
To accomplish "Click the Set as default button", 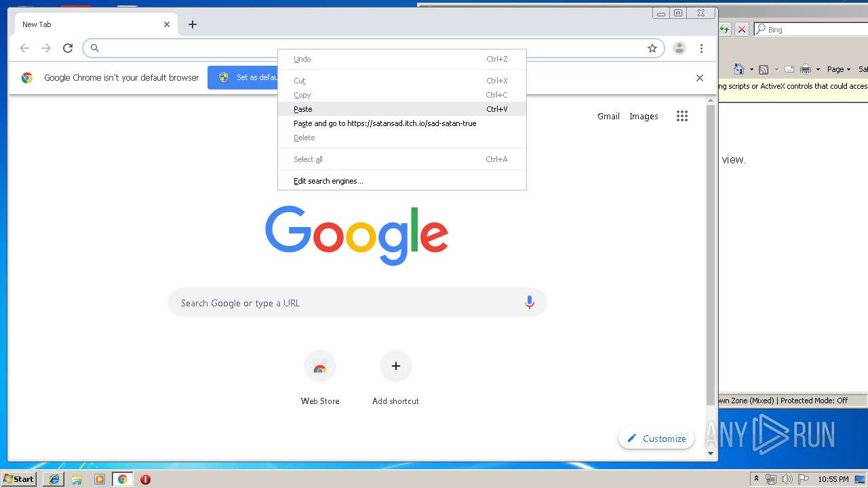I will 244,77.
